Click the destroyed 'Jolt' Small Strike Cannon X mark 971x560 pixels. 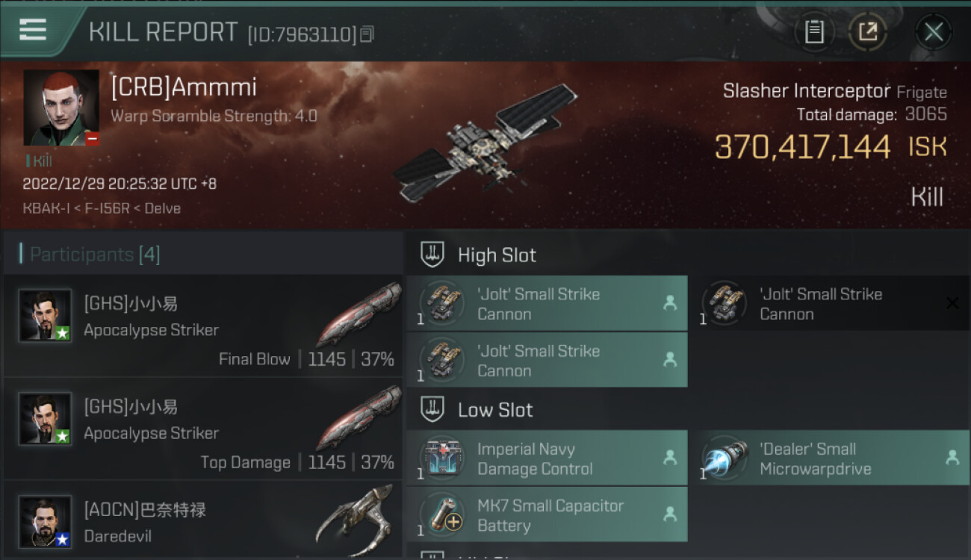click(952, 303)
